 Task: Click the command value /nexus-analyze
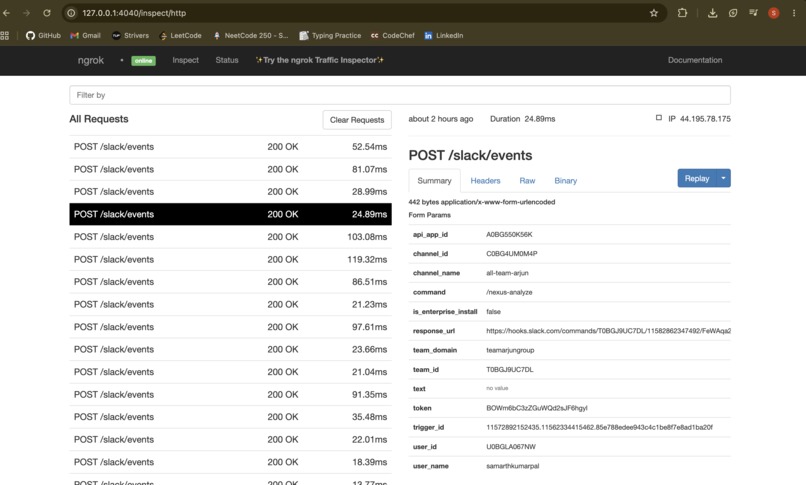[x=509, y=292]
